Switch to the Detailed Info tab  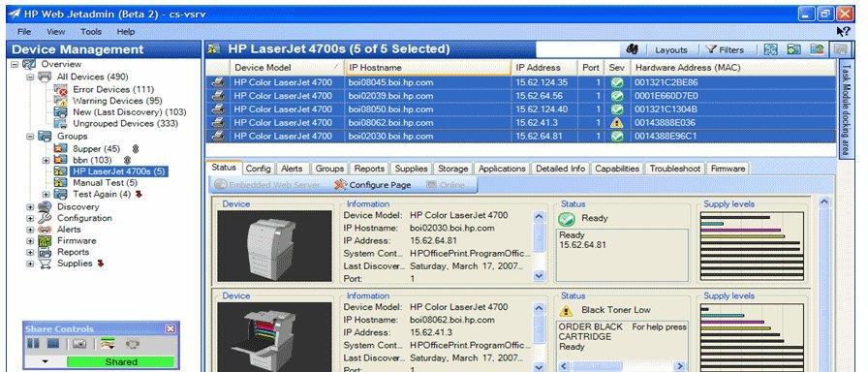point(560,169)
